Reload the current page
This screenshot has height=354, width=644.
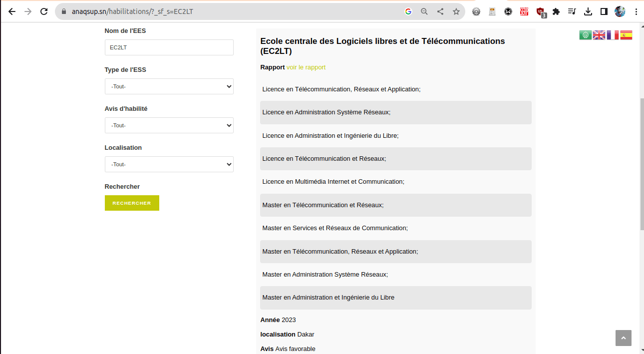coord(44,11)
